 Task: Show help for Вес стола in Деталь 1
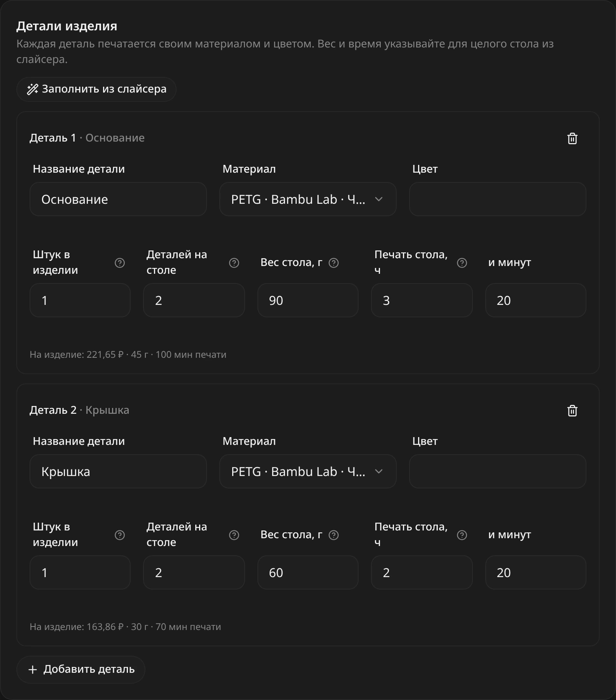pos(334,263)
